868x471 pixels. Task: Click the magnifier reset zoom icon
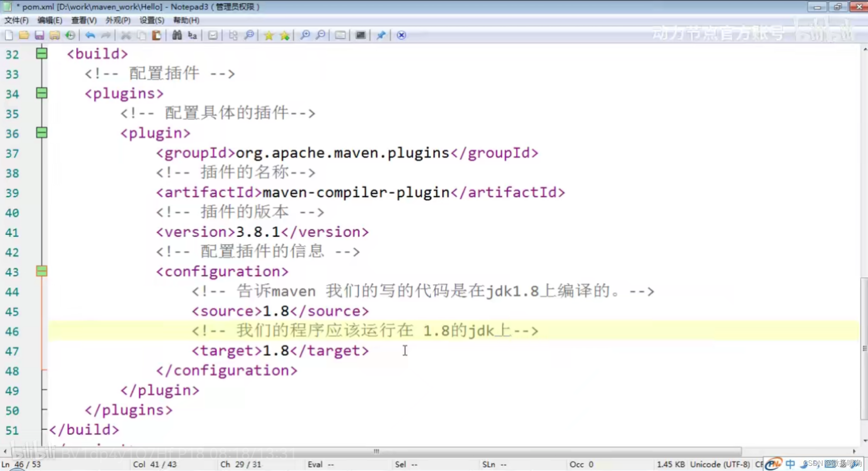[x=249, y=35]
